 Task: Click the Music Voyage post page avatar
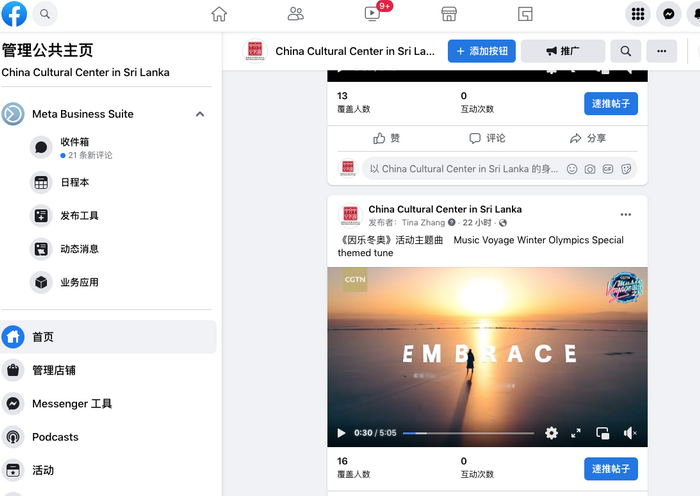click(350, 215)
